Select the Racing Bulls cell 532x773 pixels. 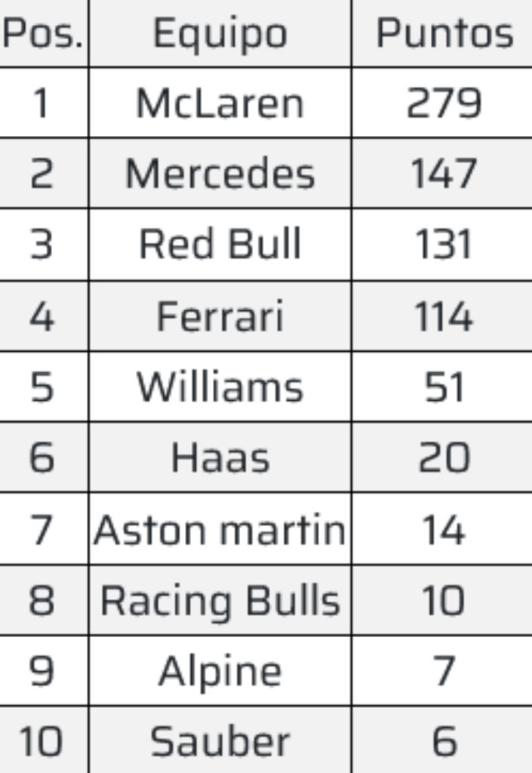tap(220, 601)
